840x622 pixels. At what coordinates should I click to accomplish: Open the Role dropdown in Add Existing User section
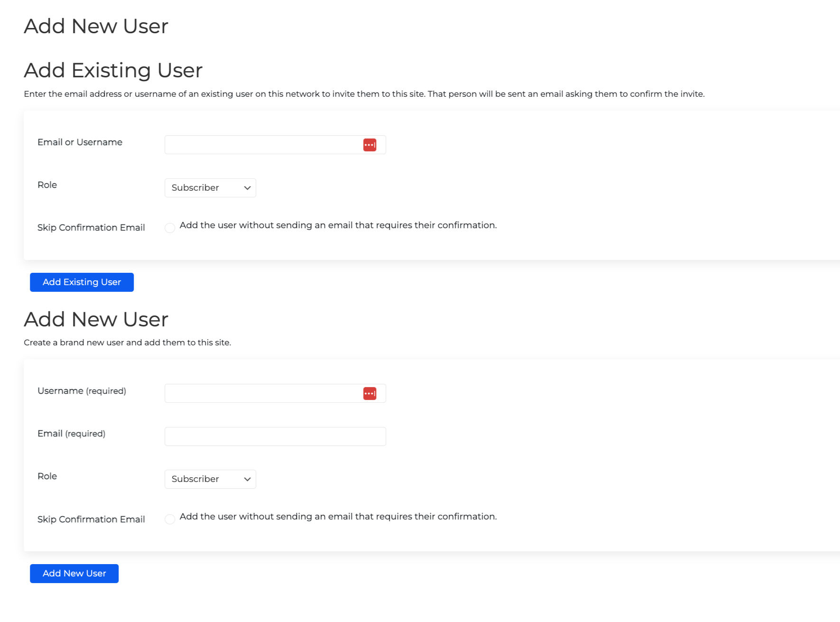coord(210,187)
